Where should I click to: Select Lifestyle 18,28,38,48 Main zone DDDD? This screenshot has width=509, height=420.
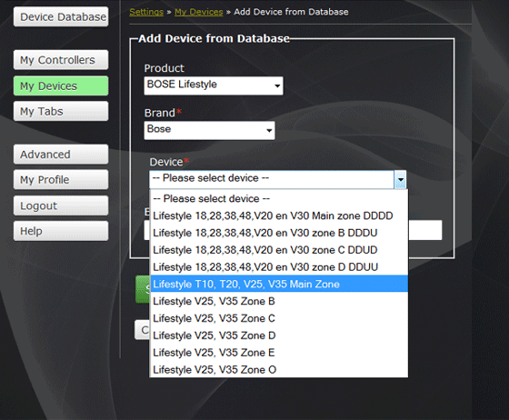coord(279,215)
